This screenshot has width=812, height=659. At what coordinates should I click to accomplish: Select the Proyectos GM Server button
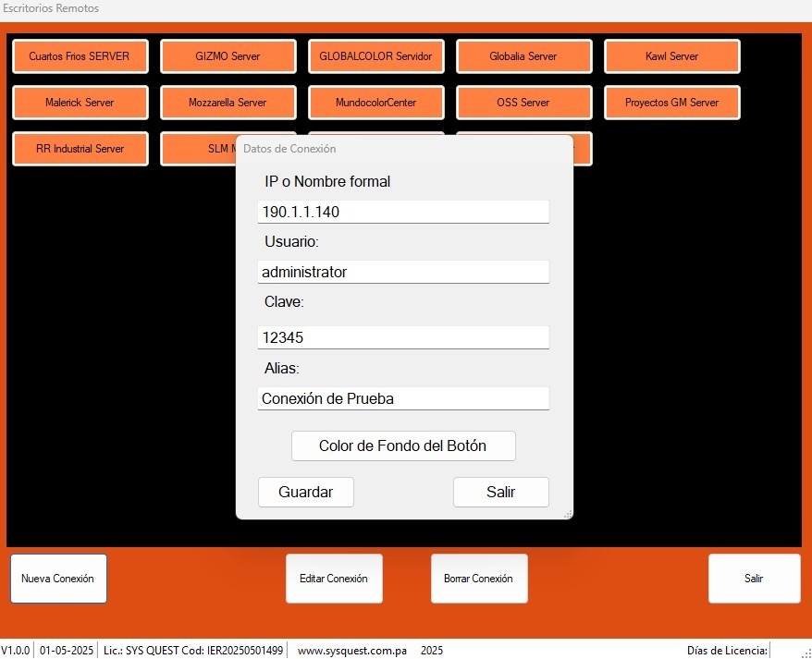671,103
